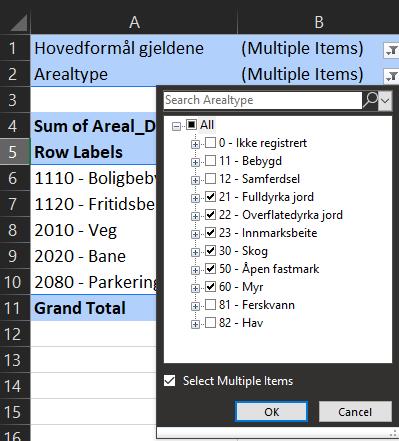Expand the 11 - Bebygd node

[195, 162]
